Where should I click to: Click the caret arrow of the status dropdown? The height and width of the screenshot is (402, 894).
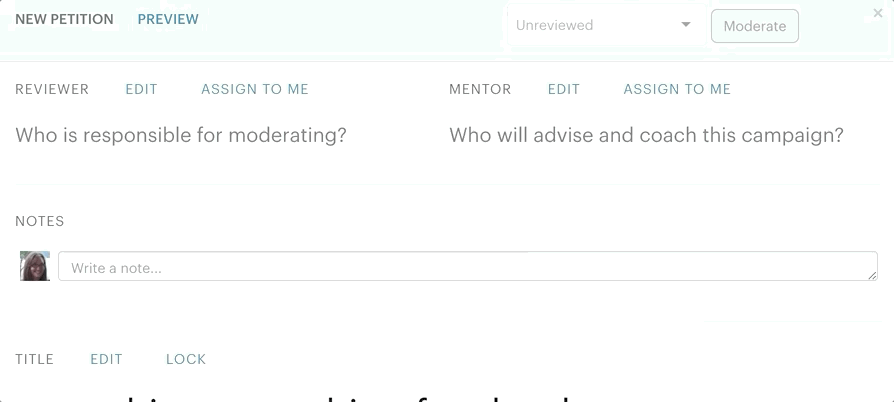coord(686,25)
